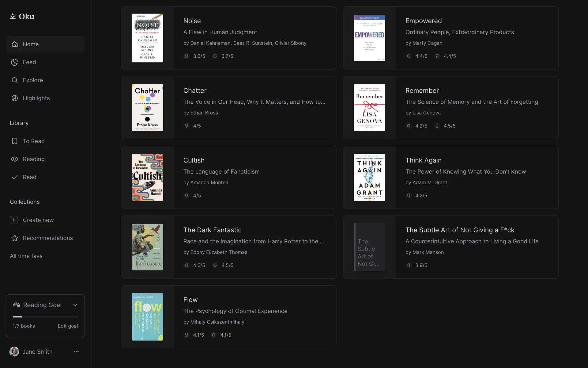
Task: Open the All time favs collection
Action: (x=26, y=256)
